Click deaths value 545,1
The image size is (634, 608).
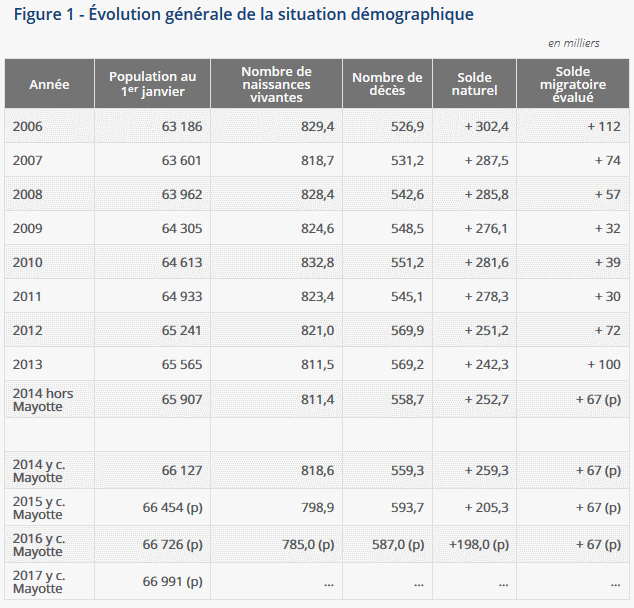pos(407,296)
